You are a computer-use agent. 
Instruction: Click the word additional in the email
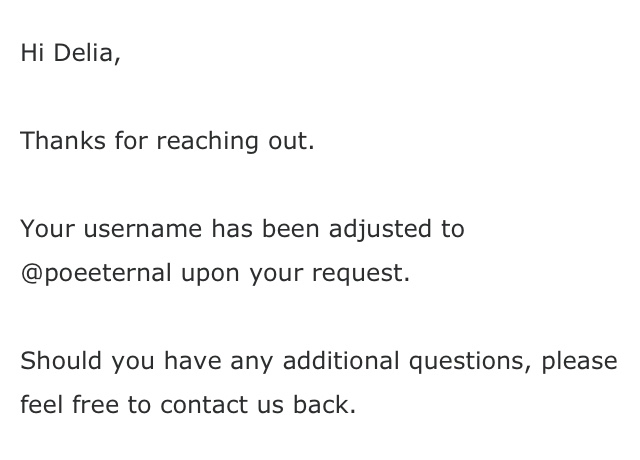342,361
